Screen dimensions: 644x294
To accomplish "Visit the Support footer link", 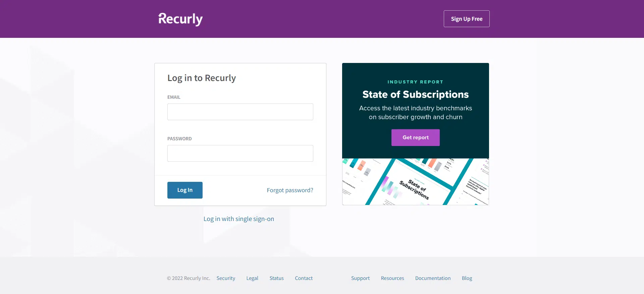I will tap(360, 278).
